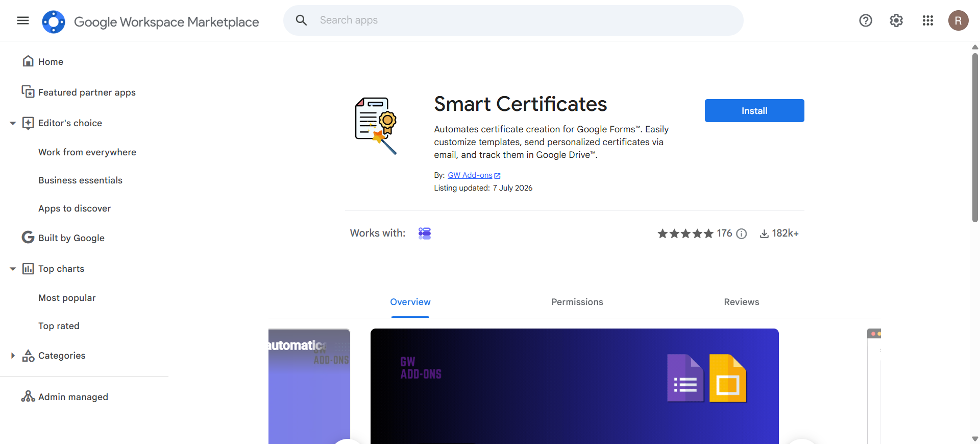Open the Settings gear icon
This screenshot has height=444, width=980.
[896, 20]
